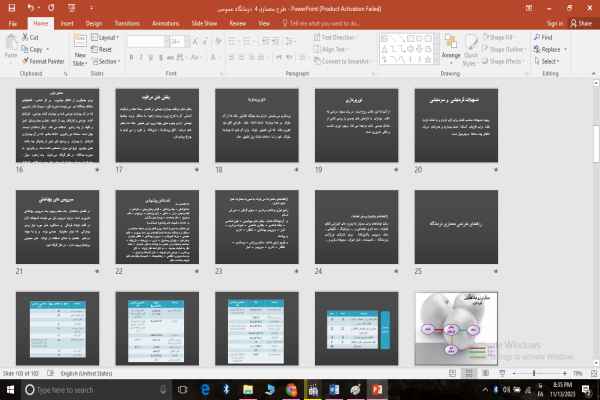
Task: Reset the slide using Reset button
Action: [105, 49]
